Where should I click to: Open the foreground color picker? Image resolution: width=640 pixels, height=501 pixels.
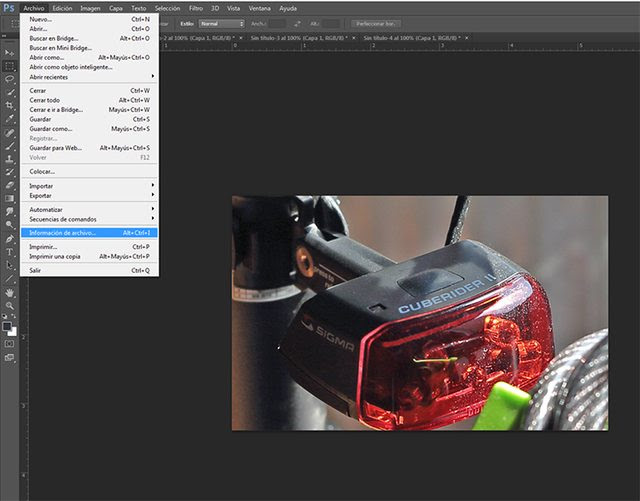coord(7,326)
